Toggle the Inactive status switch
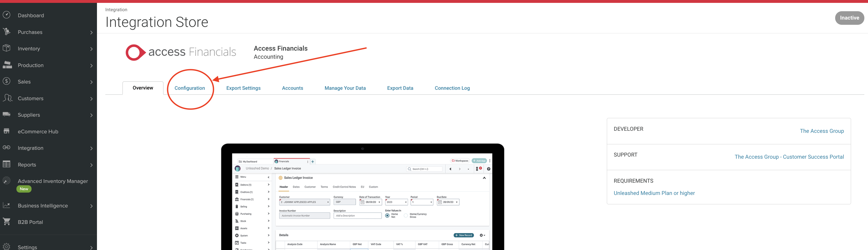The width and height of the screenshot is (868, 250). click(x=849, y=18)
